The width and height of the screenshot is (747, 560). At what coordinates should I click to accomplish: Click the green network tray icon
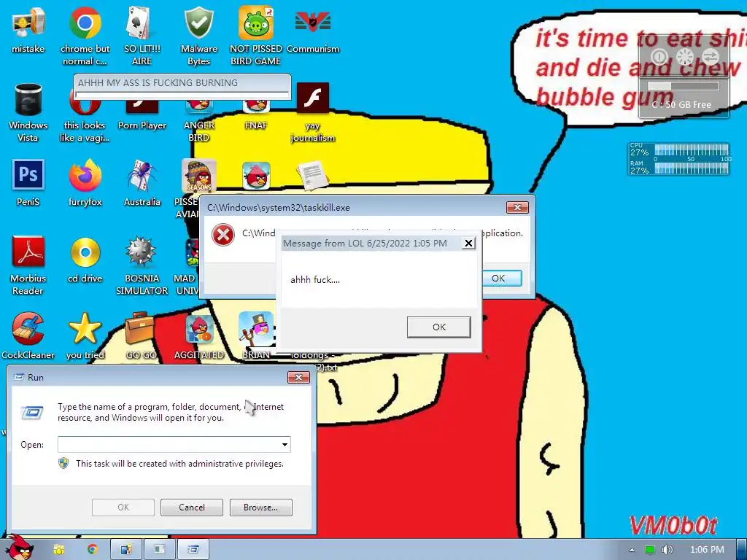pyautogui.click(x=649, y=550)
